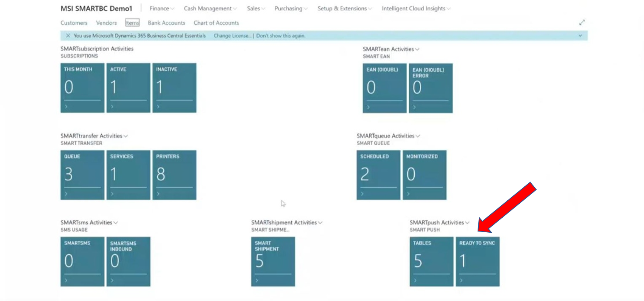Expand SMARTqueue Activities dropdown
Image resolution: width=644 pixels, height=301 pixels.
click(x=418, y=136)
